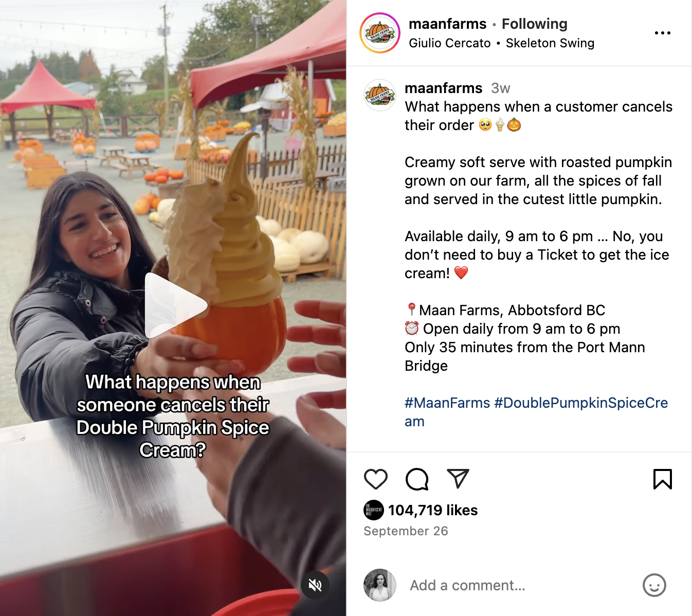Unmute the video sound
692x616 pixels.
pos(315,585)
